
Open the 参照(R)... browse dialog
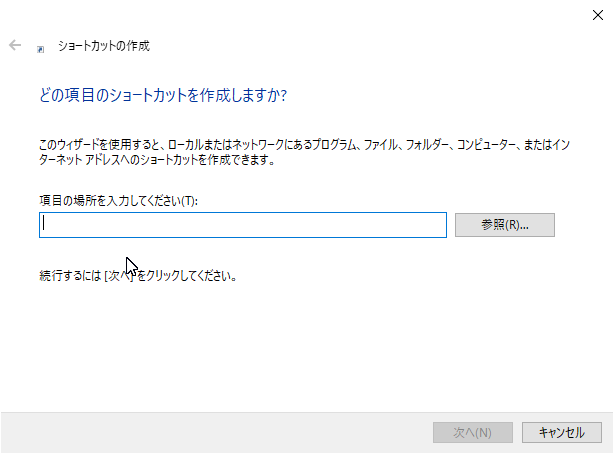[505, 225]
